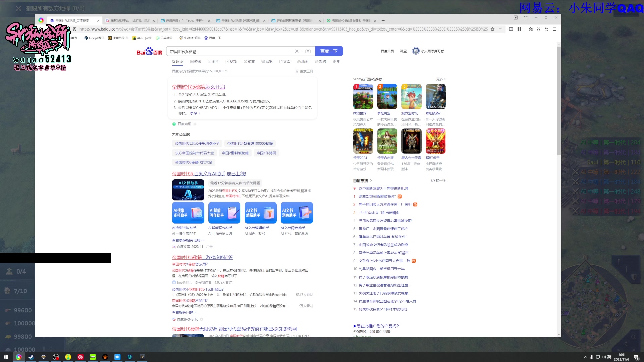The width and height of the screenshot is (644, 362).
Task: Open the AI文档助手 thumbnail
Action: tap(188, 190)
